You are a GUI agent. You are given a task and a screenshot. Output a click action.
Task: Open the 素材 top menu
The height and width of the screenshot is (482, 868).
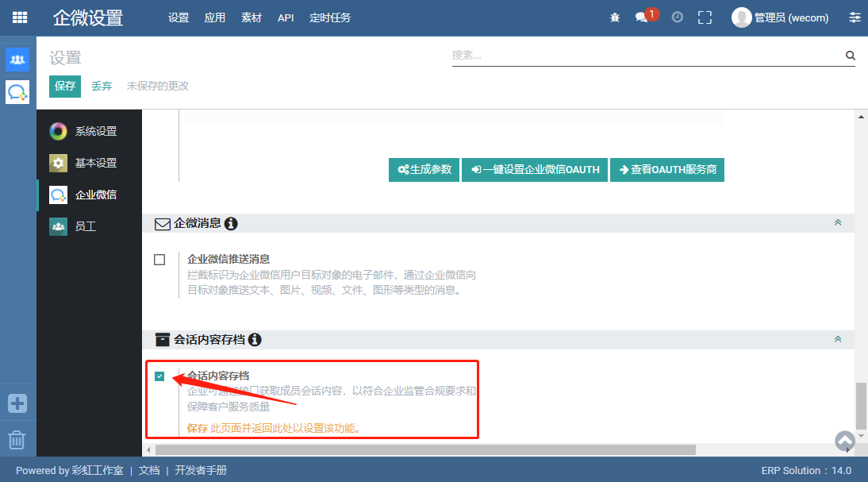252,17
